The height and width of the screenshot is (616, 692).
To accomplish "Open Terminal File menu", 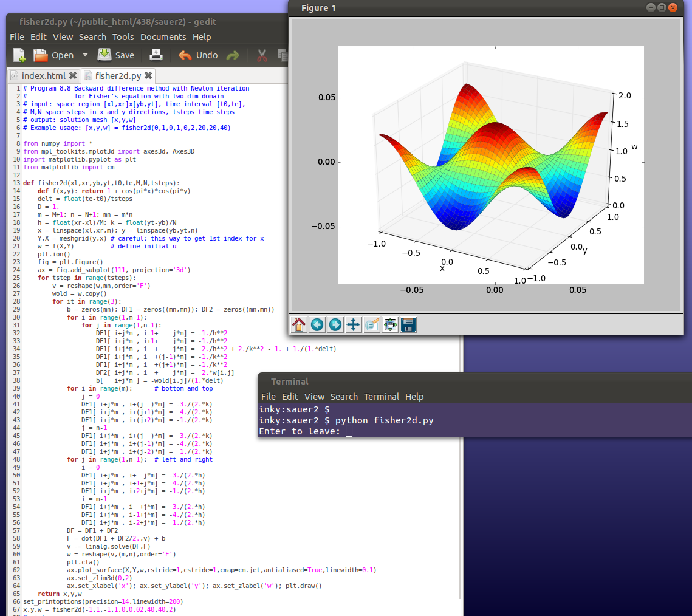I will coord(269,397).
